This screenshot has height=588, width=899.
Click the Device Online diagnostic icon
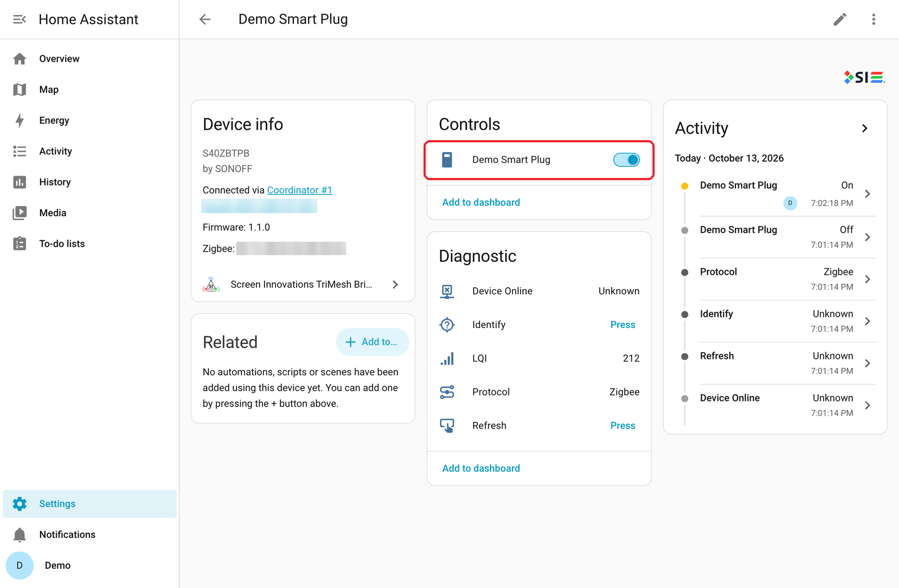pyautogui.click(x=447, y=291)
